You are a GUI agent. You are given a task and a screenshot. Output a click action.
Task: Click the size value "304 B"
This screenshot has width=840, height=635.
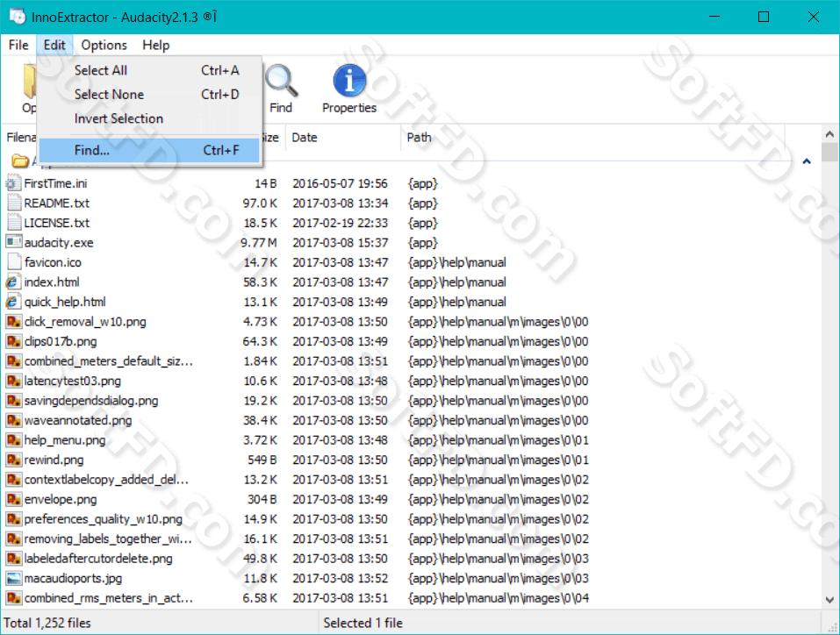262,500
